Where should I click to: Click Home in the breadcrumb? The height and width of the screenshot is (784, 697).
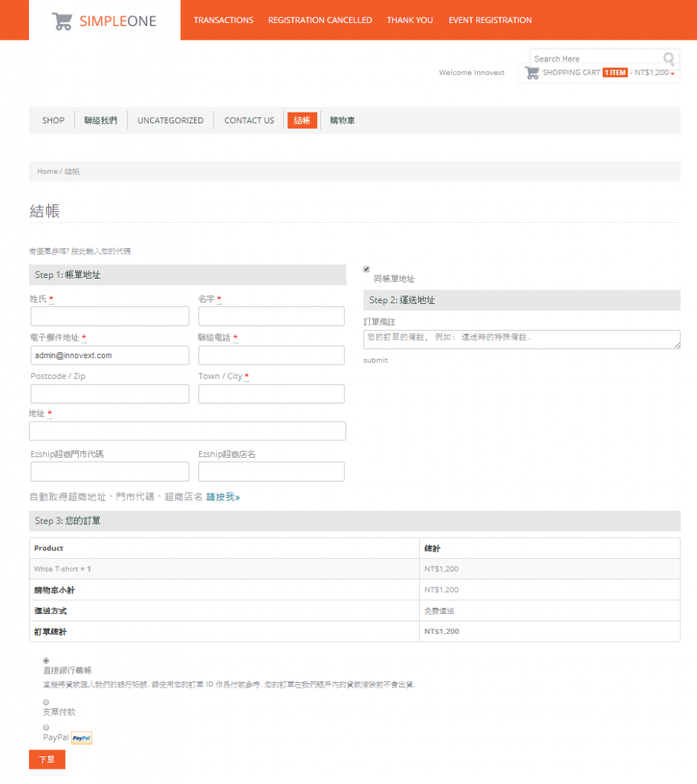coord(47,171)
